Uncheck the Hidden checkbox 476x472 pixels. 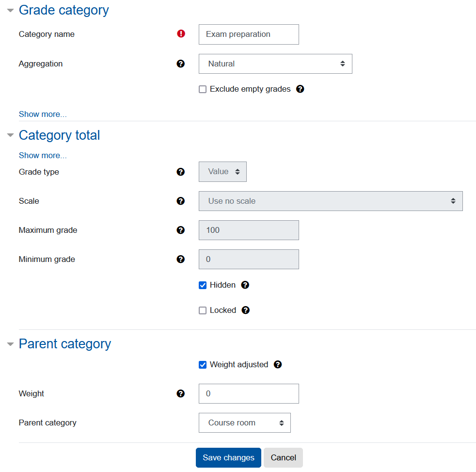click(x=203, y=285)
